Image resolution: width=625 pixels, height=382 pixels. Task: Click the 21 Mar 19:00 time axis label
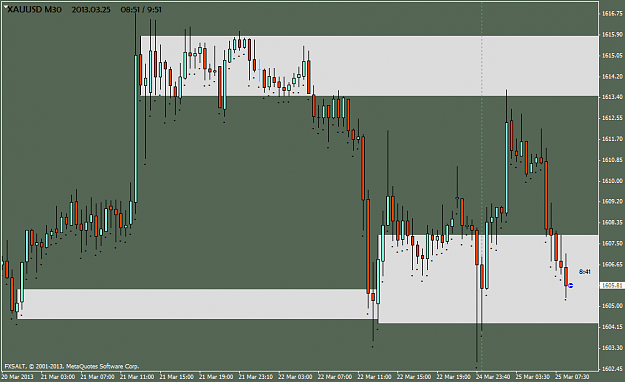click(x=216, y=377)
